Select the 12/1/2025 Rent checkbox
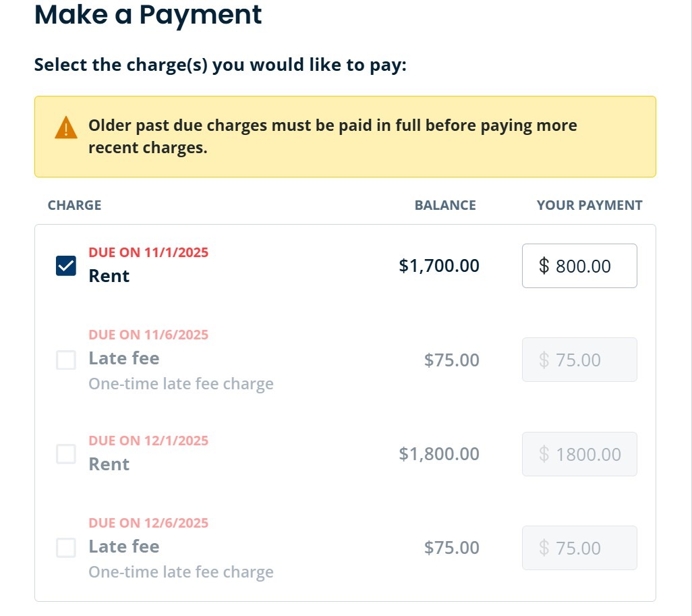The image size is (692, 616). [66, 454]
